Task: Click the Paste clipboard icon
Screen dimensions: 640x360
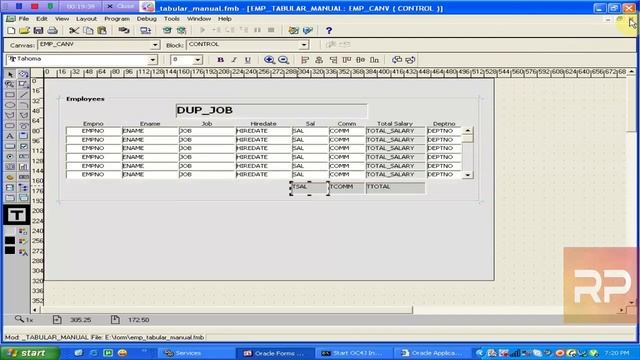Action: [x=102, y=31]
